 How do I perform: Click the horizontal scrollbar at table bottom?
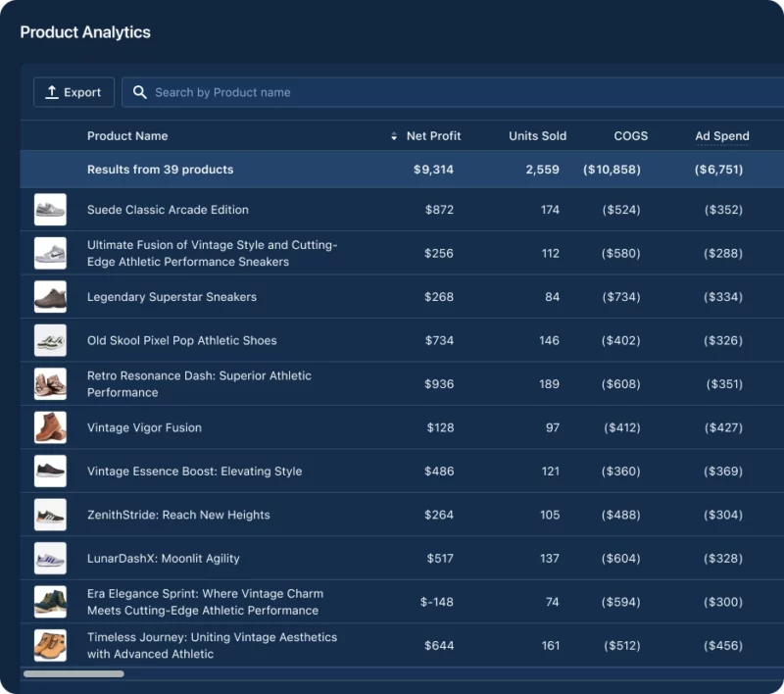[x=73, y=674]
